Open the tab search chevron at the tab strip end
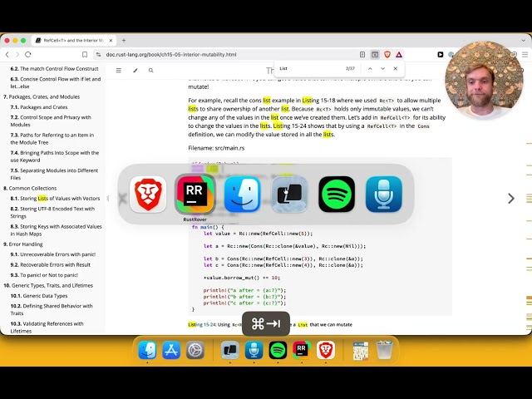This screenshot has height=399, width=532. [524, 40]
